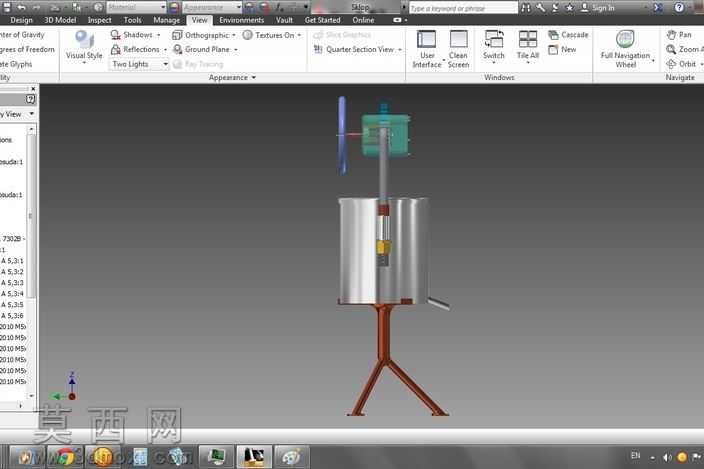Switch to the Manage tab
The width and height of the screenshot is (704, 469).
166,20
